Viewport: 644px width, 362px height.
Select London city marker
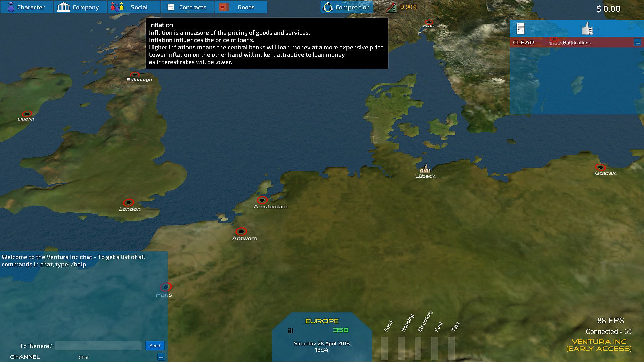[128, 203]
